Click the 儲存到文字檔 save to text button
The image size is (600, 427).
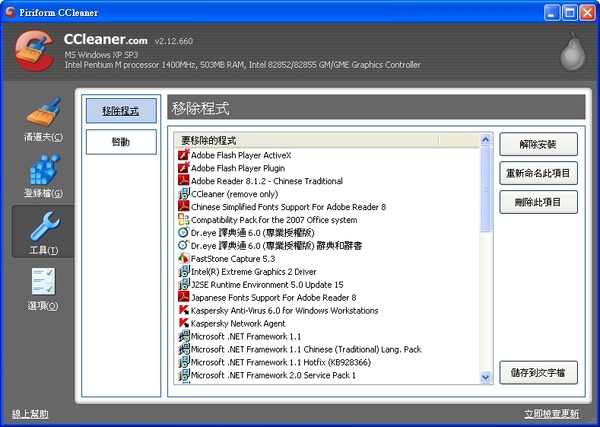point(538,372)
